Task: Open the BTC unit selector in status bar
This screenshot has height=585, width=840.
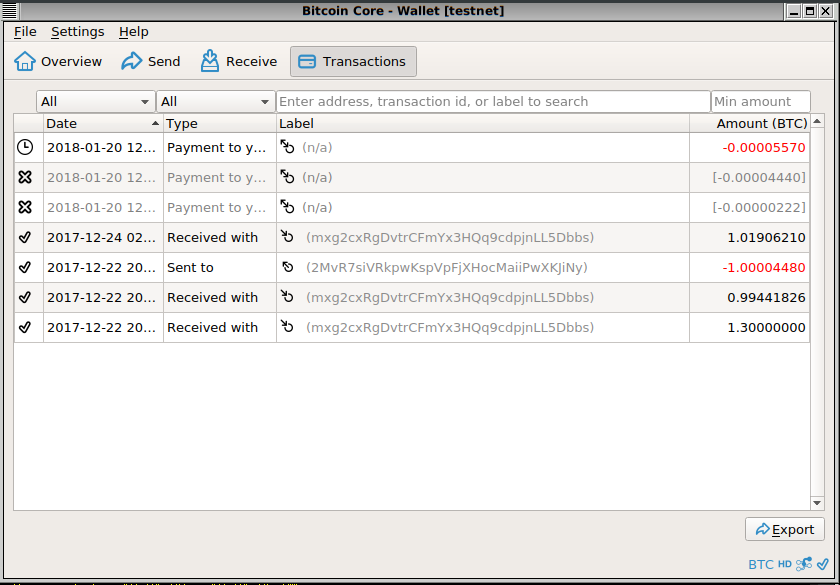Action: point(761,564)
